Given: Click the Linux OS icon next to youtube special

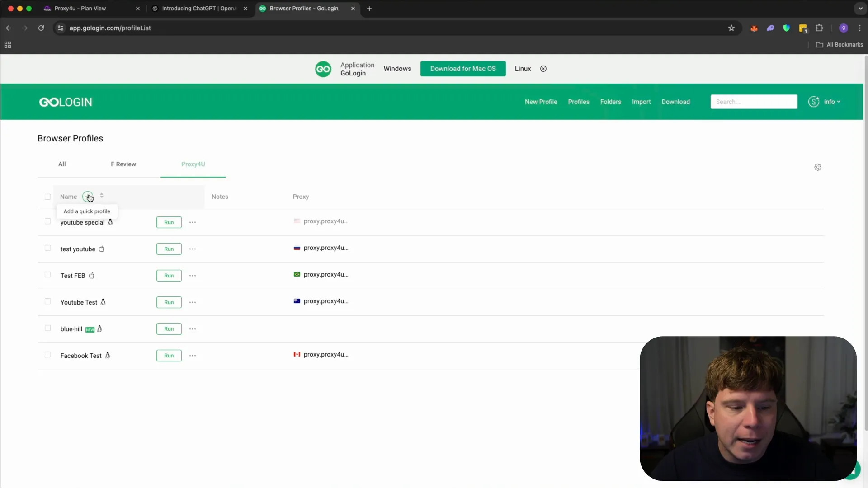Looking at the screenshot, I should [x=110, y=222].
